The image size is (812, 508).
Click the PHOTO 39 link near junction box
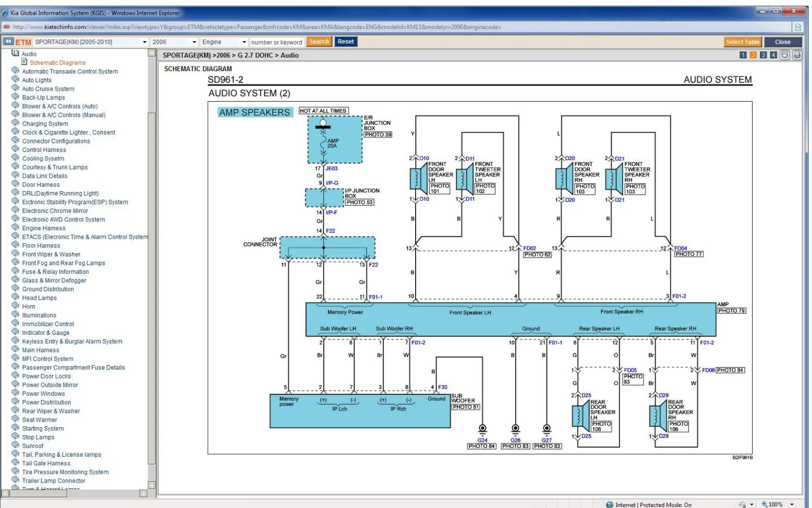click(x=378, y=135)
